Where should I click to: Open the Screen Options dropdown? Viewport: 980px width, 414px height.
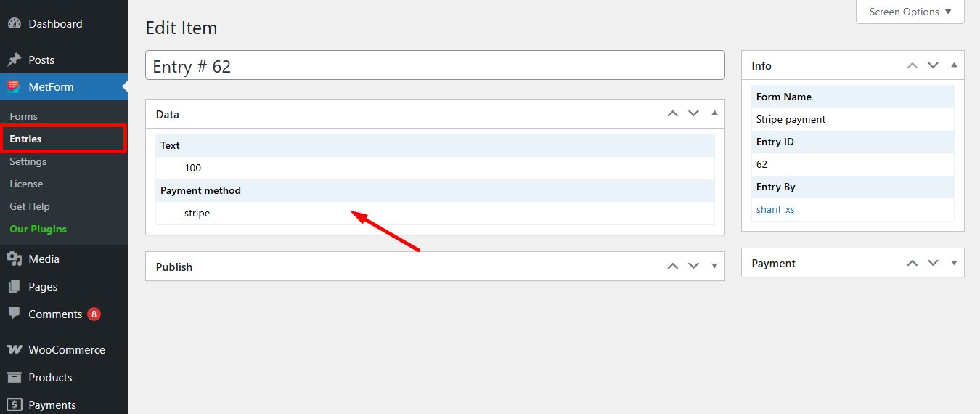click(x=910, y=12)
